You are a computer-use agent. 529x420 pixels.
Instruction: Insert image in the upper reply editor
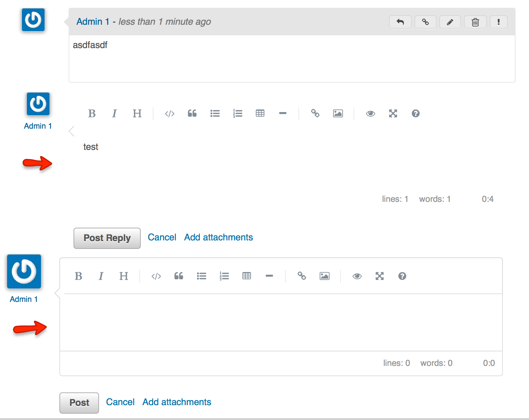point(338,113)
